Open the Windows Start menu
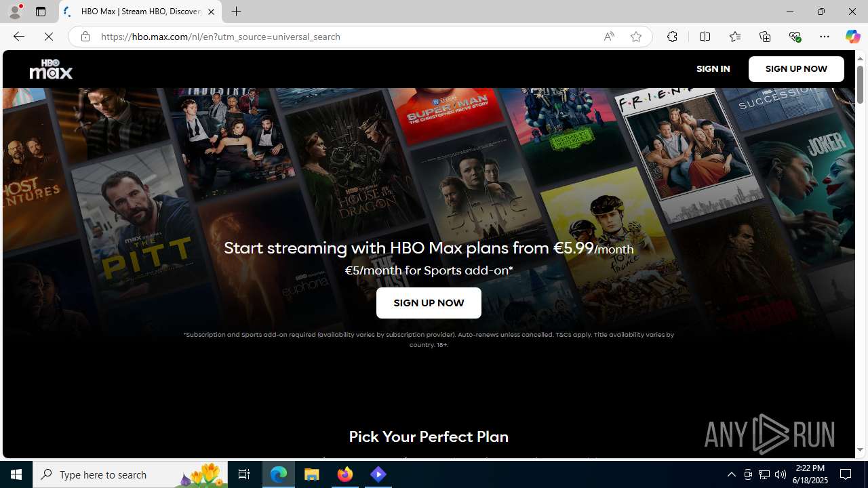 (16, 474)
